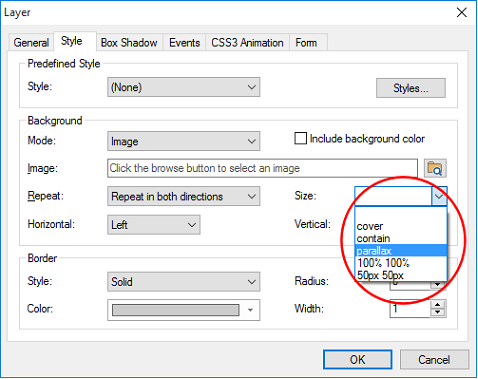Screen dimensions: 478x379
Task: Expand the Border Style dropdown
Action: tap(183, 282)
